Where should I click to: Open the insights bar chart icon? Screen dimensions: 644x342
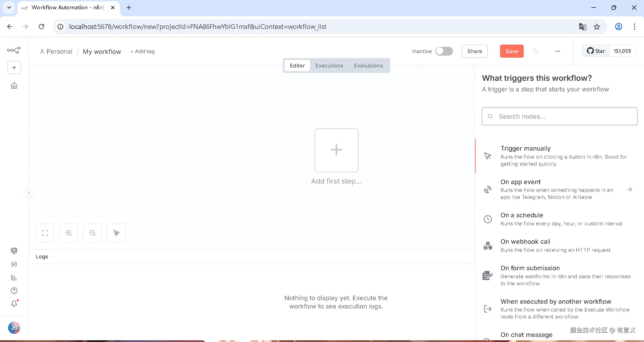14,277
